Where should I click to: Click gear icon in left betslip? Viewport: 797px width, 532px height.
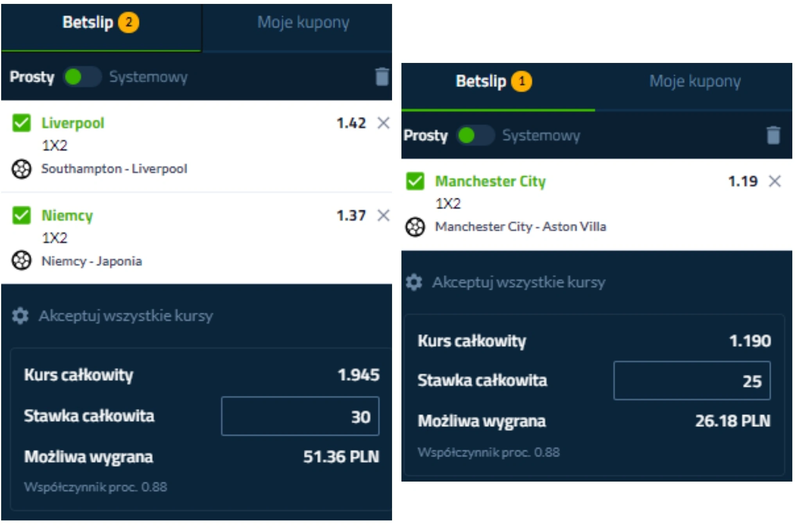[20, 316]
